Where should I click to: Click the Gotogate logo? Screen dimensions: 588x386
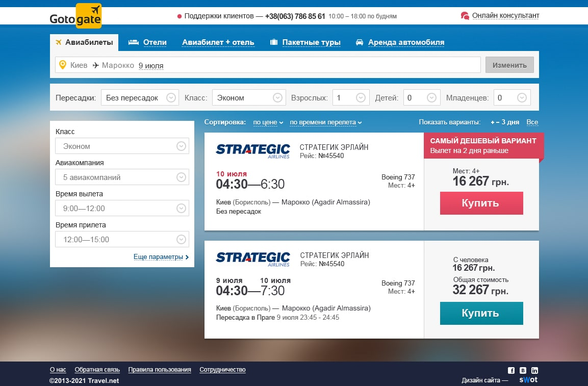(75, 16)
